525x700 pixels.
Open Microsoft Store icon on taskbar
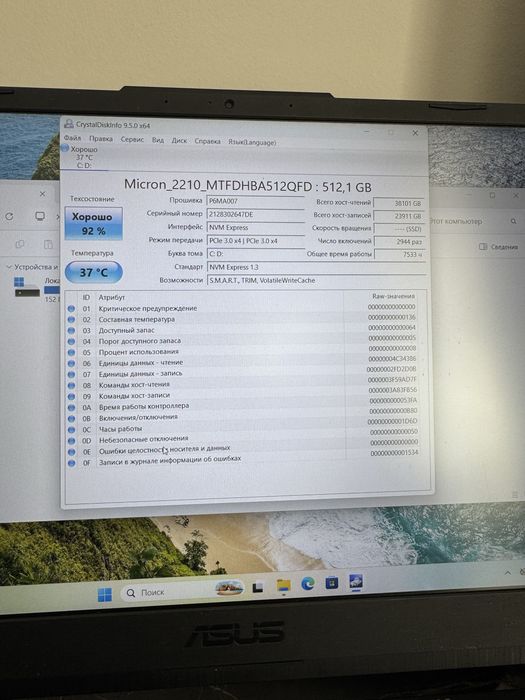332,583
